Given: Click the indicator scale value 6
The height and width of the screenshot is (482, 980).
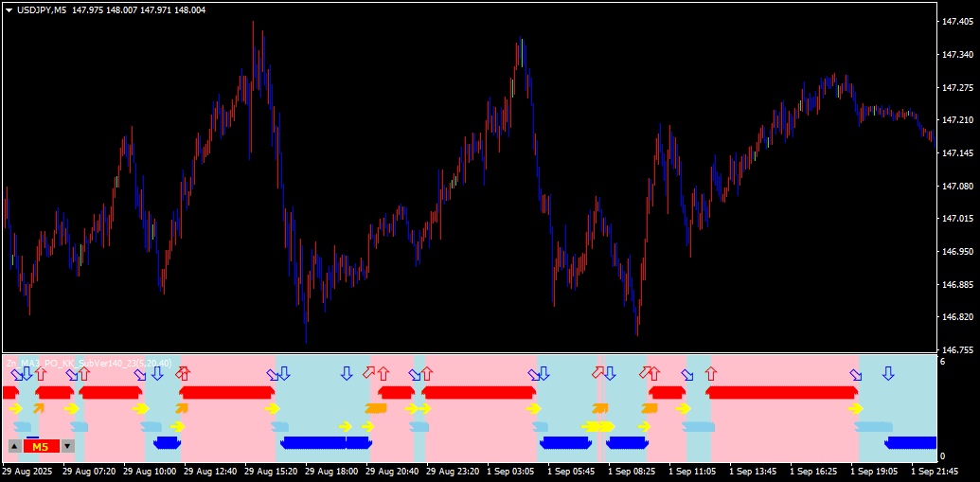Looking at the screenshot, I should tap(943, 362).
